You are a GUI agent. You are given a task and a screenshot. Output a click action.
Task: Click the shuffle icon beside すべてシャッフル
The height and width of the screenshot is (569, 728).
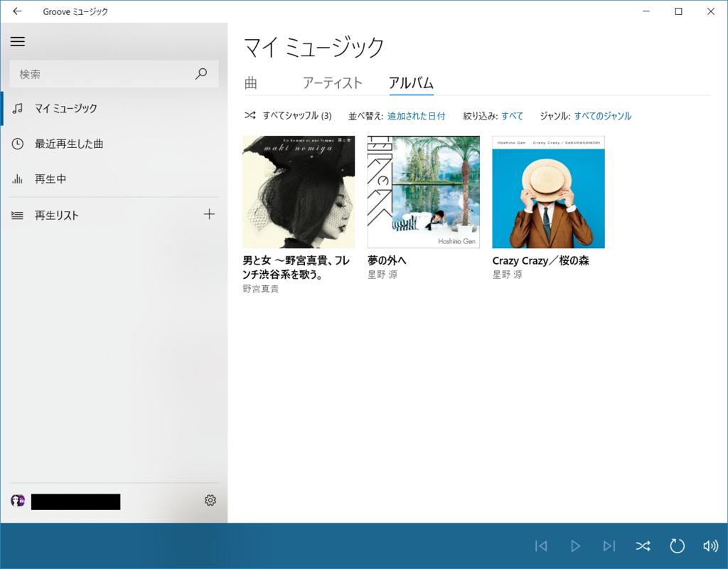pyautogui.click(x=250, y=115)
